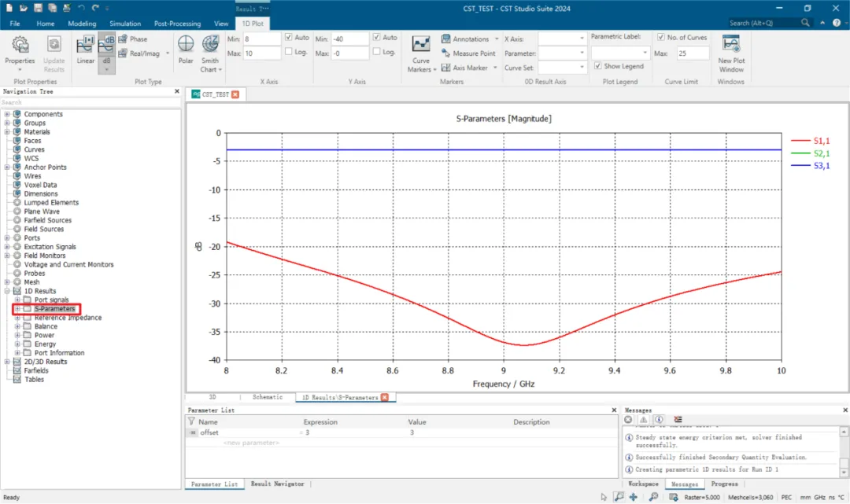Click the Y Axis Min input field
The height and width of the screenshot is (504, 850).
(x=349, y=39)
